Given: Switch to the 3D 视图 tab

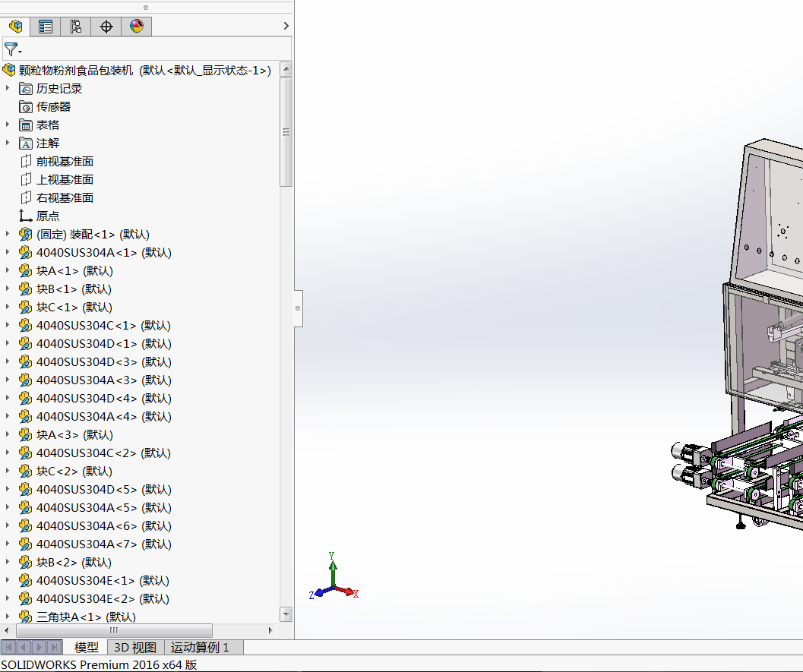Looking at the screenshot, I should tap(135, 648).
